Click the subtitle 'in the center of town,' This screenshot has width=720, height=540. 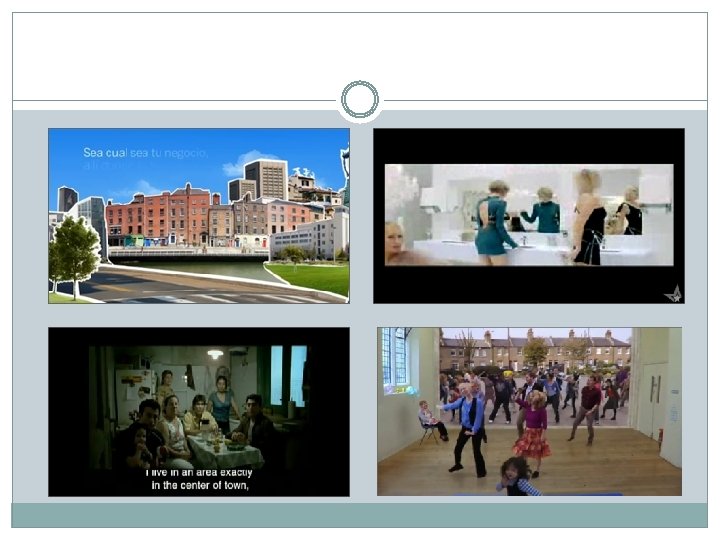pyautogui.click(x=200, y=485)
